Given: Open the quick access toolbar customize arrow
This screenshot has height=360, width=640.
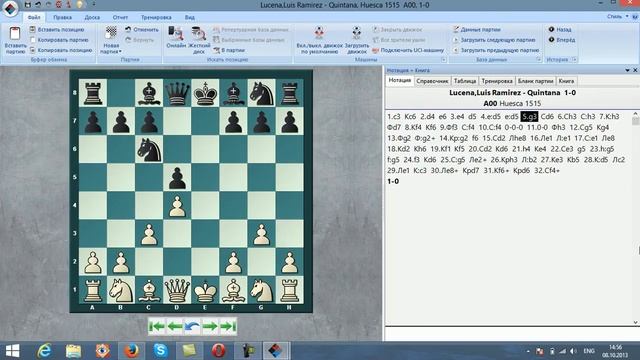Looking at the screenshot, I should click(94, 4).
